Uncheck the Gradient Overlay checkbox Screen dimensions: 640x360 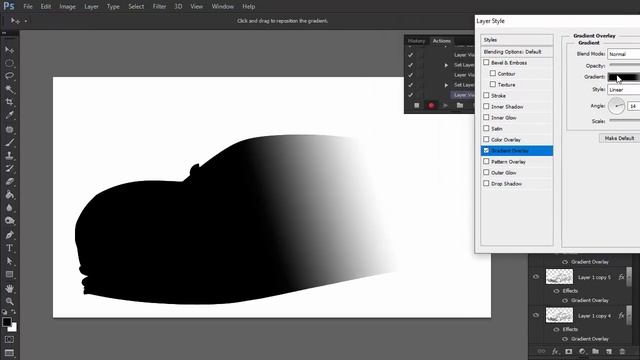point(486,151)
